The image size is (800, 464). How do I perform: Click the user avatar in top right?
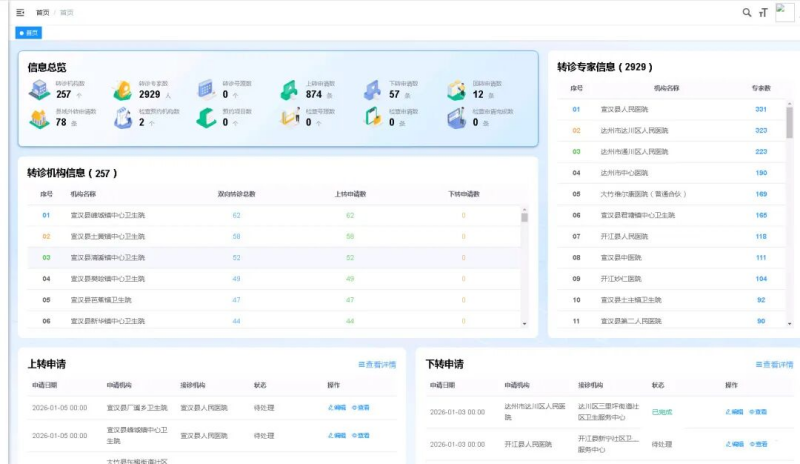[785, 12]
